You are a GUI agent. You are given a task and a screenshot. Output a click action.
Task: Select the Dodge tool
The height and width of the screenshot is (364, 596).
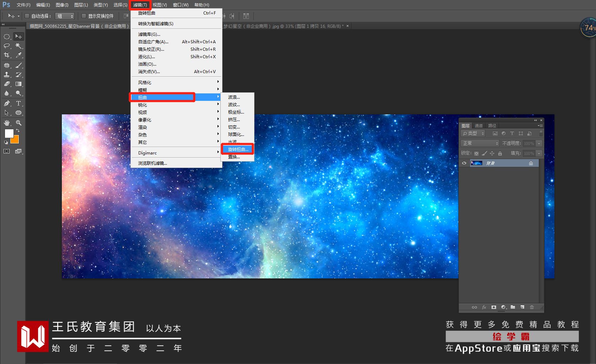point(18,93)
